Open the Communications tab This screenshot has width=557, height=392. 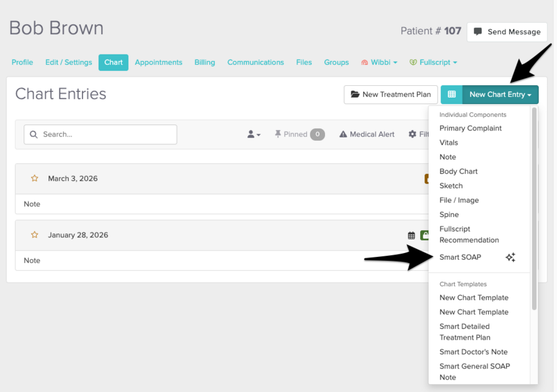tap(256, 62)
